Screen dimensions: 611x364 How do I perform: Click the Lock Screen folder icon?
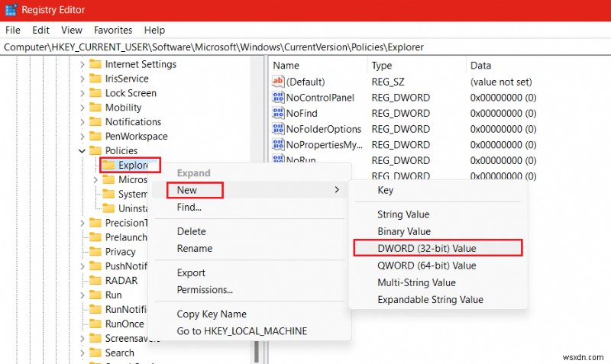click(x=95, y=92)
